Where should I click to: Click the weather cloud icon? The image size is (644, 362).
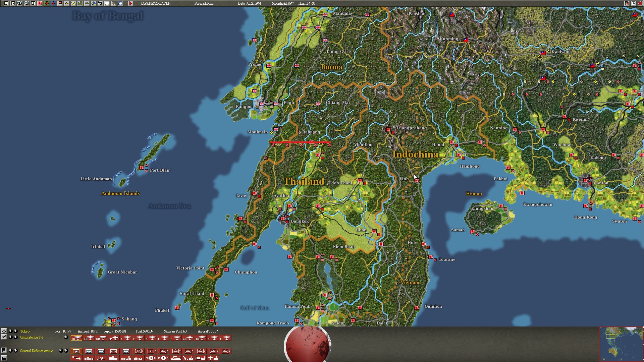pos(120,3)
